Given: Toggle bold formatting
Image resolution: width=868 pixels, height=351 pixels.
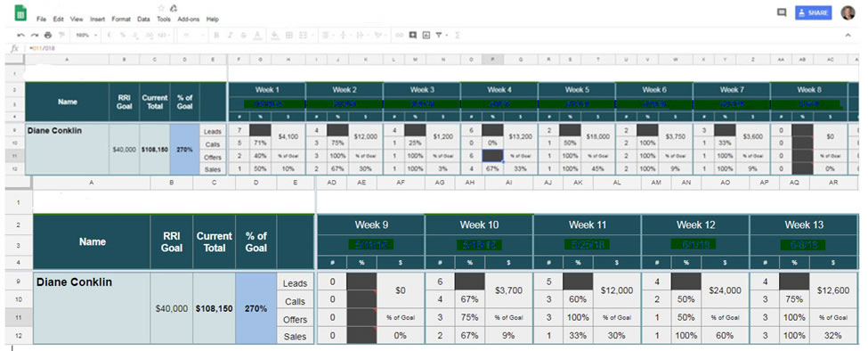Looking at the screenshot, I should click(x=216, y=35).
